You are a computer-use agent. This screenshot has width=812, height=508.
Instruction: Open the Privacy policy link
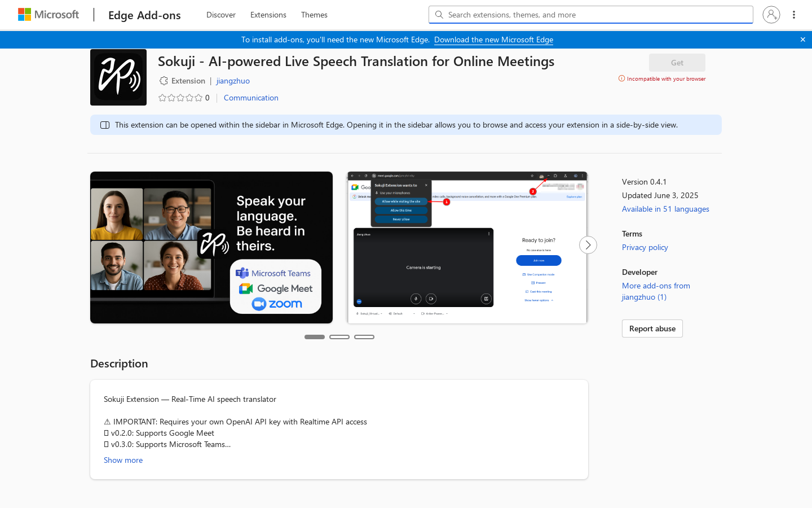(645, 247)
